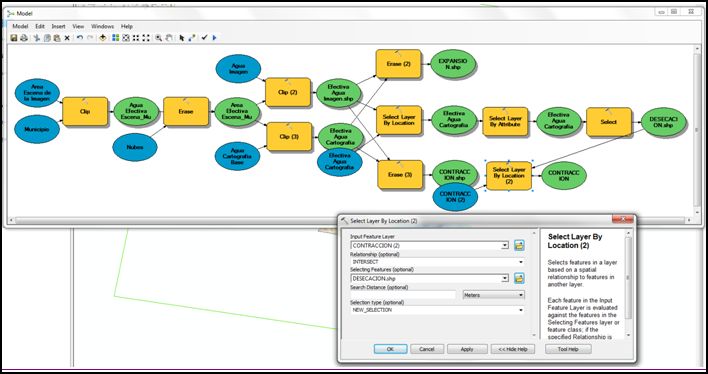Browse for an Input Feature Layer
708x374 pixels.
519,246
